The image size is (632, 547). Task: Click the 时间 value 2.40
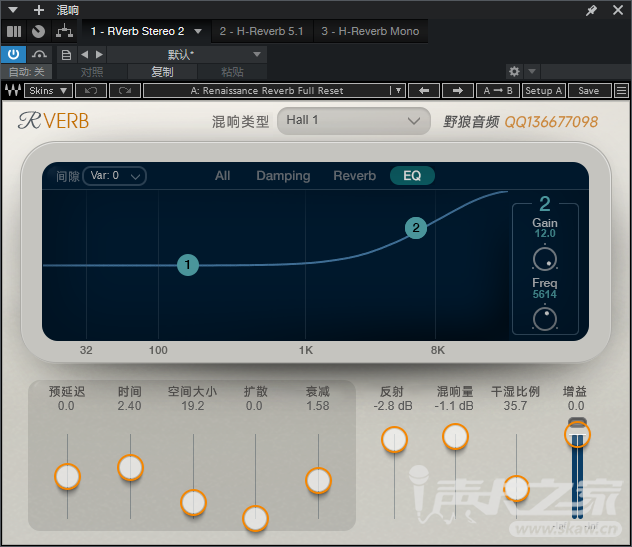click(129, 406)
